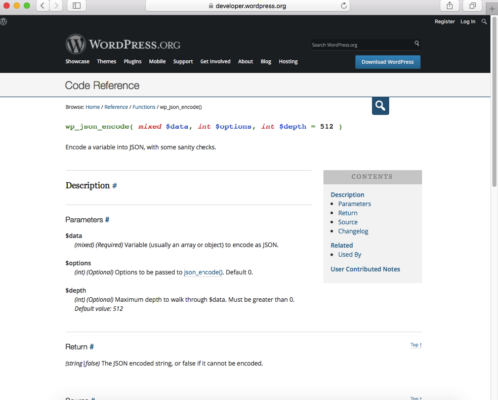This screenshot has width=498, height=400.
Task: Reload the page with the refresh icon
Action: (x=344, y=6)
